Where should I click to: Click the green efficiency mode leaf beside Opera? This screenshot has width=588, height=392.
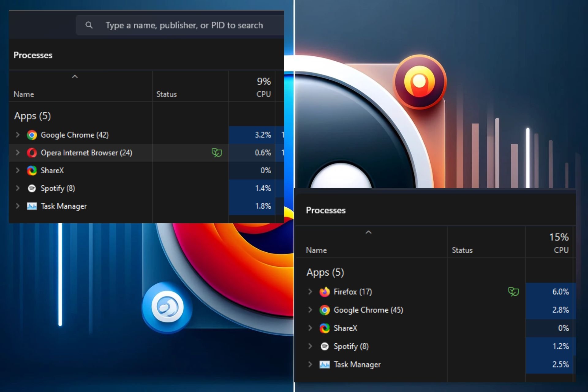pos(217,153)
